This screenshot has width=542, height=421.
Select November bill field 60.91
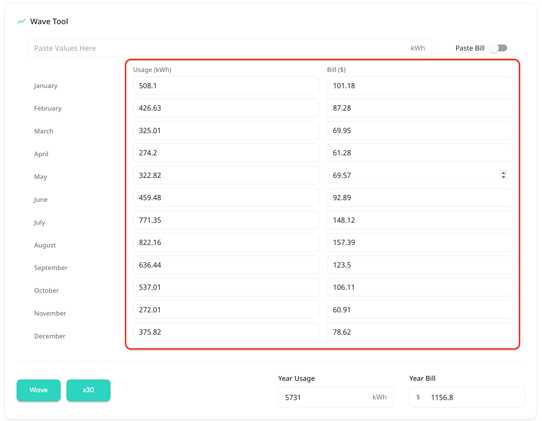420,310
